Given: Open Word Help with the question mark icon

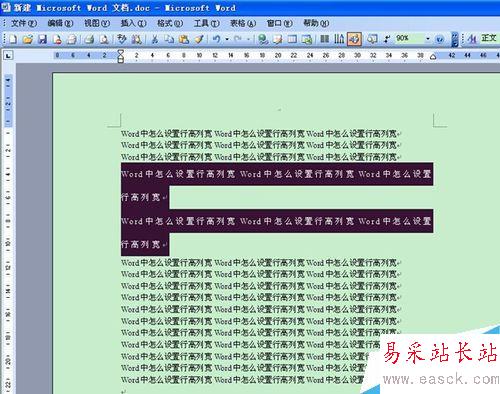Looking at the screenshot, I should click(440, 39).
